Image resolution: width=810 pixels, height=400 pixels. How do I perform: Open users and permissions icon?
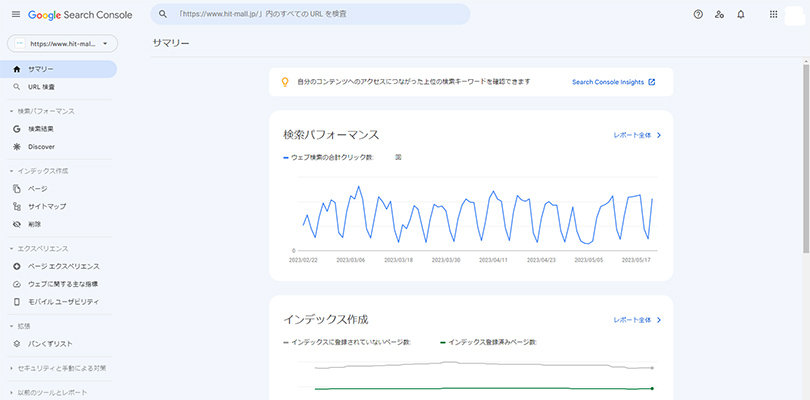719,14
